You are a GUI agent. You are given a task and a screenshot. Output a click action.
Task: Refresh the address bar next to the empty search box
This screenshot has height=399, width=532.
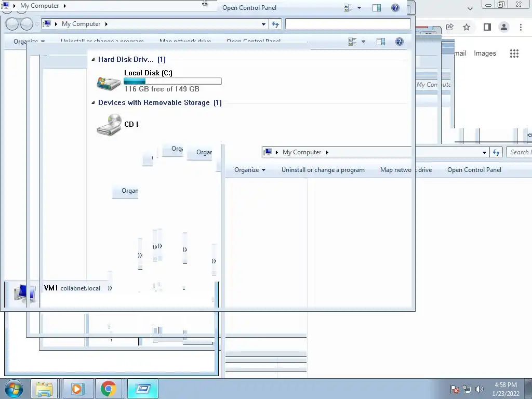(275, 24)
